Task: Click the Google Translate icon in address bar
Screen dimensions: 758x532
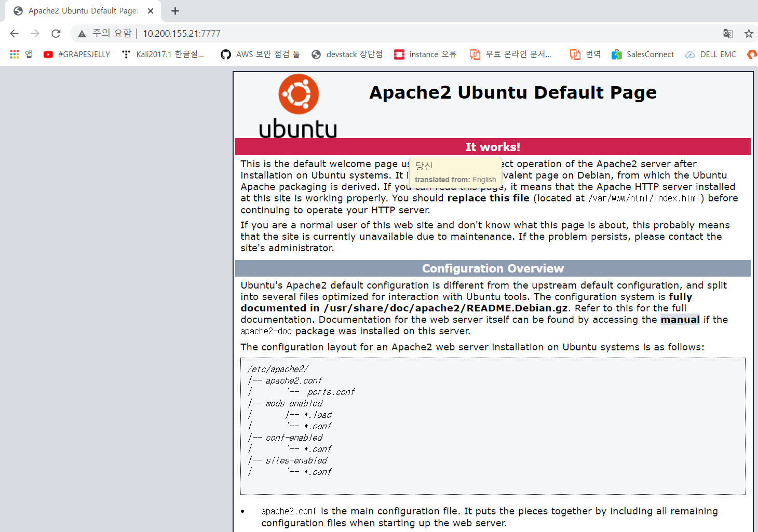Action: (x=728, y=34)
